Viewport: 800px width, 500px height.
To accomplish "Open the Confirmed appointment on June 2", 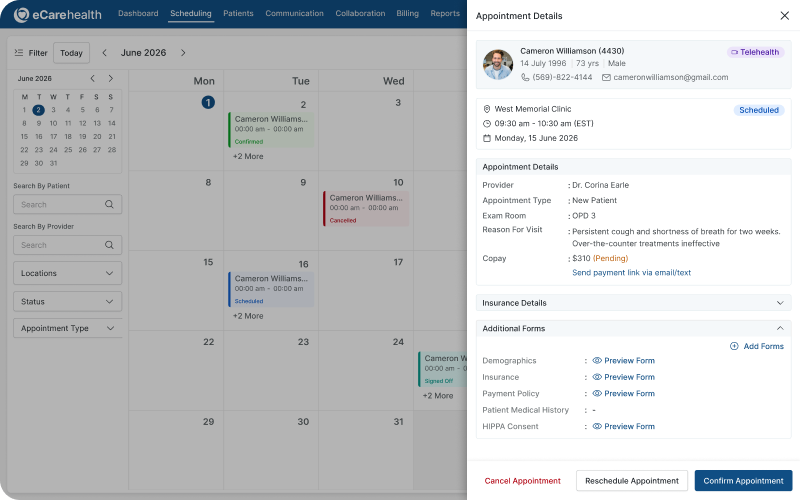I will coord(271,130).
